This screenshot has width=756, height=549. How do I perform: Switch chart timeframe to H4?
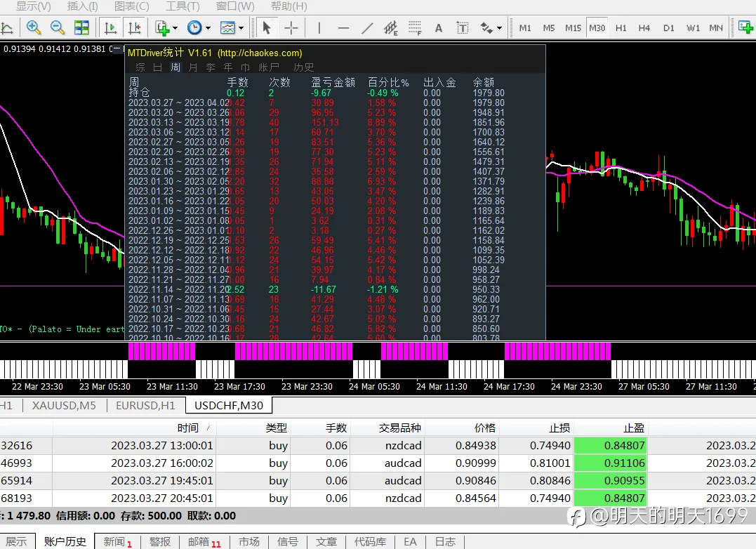(644, 28)
